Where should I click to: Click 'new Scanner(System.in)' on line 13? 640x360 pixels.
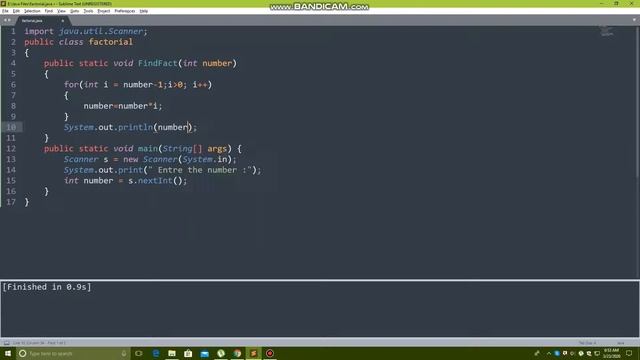pyautogui.click(x=178, y=160)
